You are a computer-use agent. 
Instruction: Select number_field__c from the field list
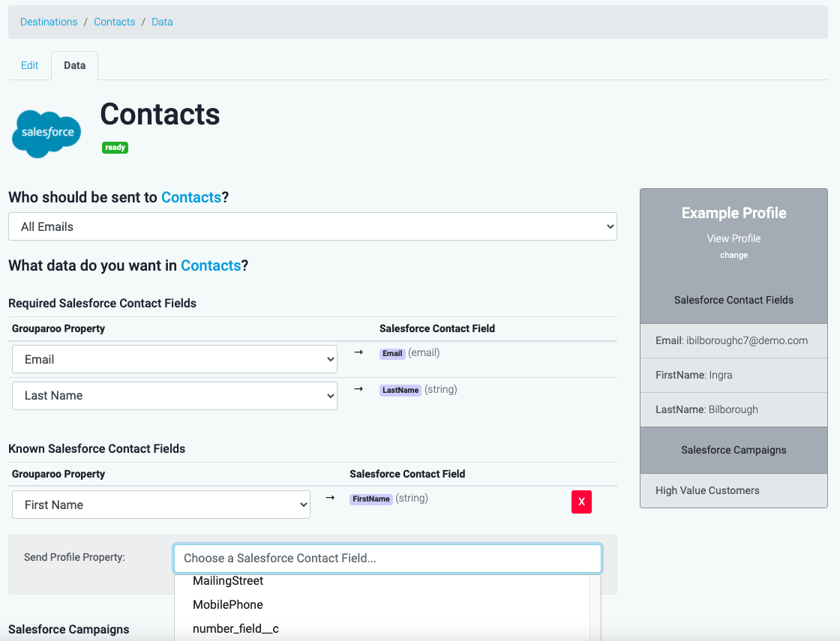pyautogui.click(x=382, y=629)
